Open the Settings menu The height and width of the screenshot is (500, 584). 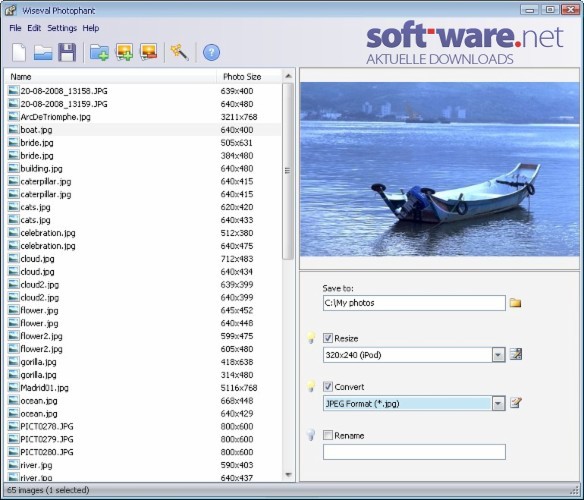[62, 28]
